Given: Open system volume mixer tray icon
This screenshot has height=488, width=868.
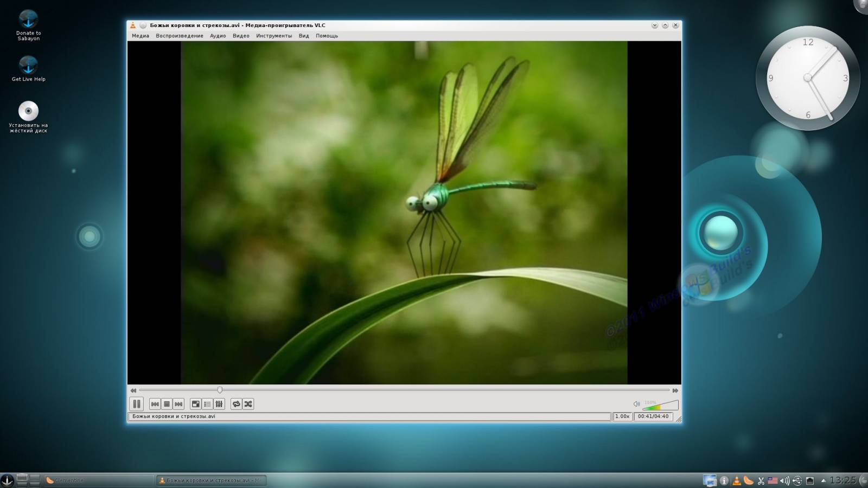Looking at the screenshot, I should 785,480.
